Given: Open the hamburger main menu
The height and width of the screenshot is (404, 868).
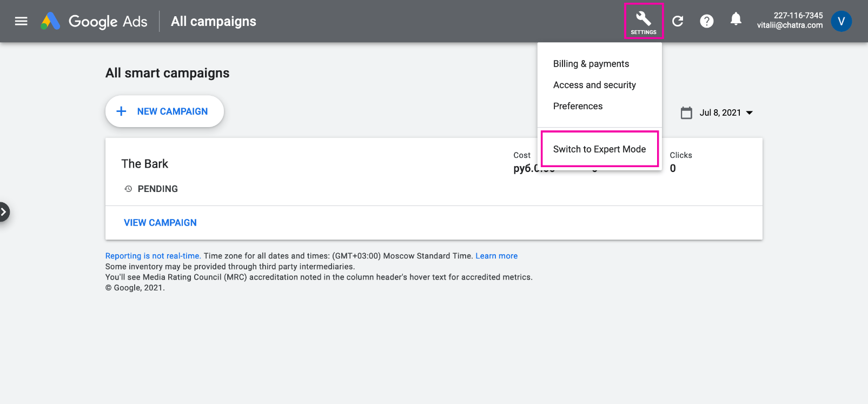Looking at the screenshot, I should (21, 21).
